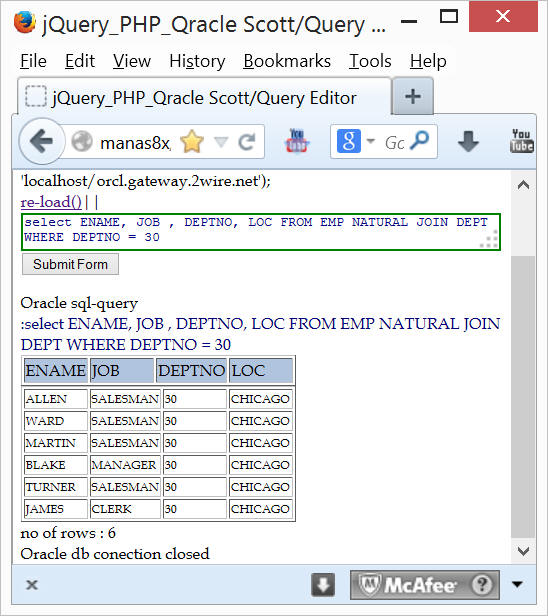Follow the re-load() link
The width and height of the screenshot is (548, 616).
coord(51,202)
